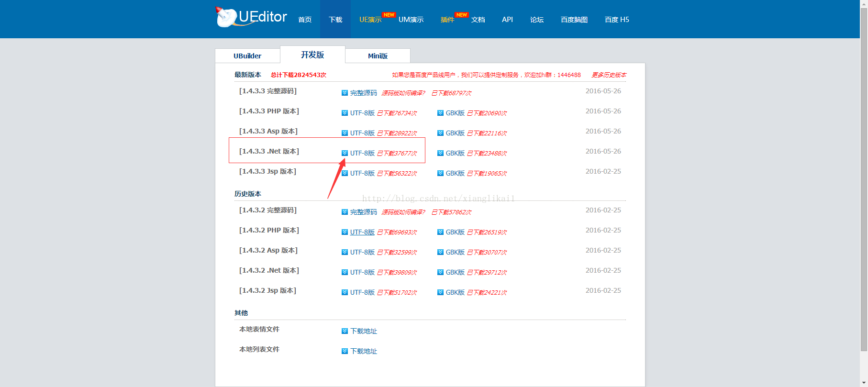Click the 历史版本 section heading
This screenshot has height=387, width=868.
pyautogui.click(x=248, y=194)
